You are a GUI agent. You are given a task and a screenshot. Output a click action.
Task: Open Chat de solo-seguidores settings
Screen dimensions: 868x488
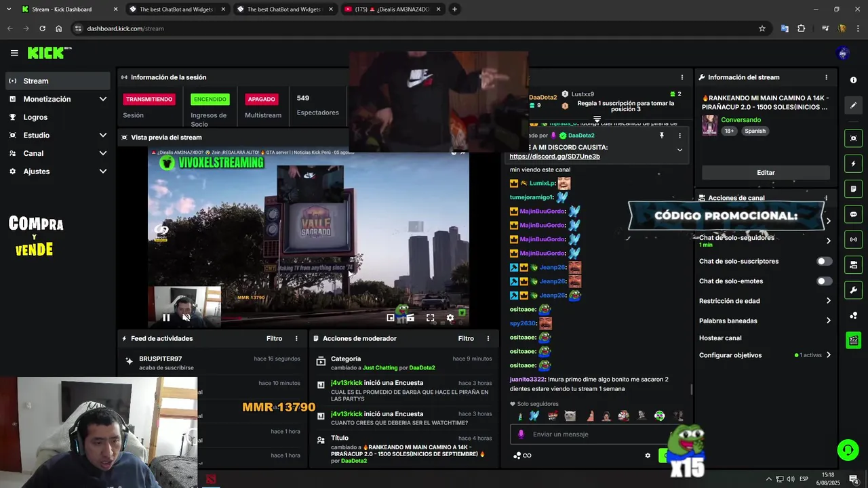[764, 241]
